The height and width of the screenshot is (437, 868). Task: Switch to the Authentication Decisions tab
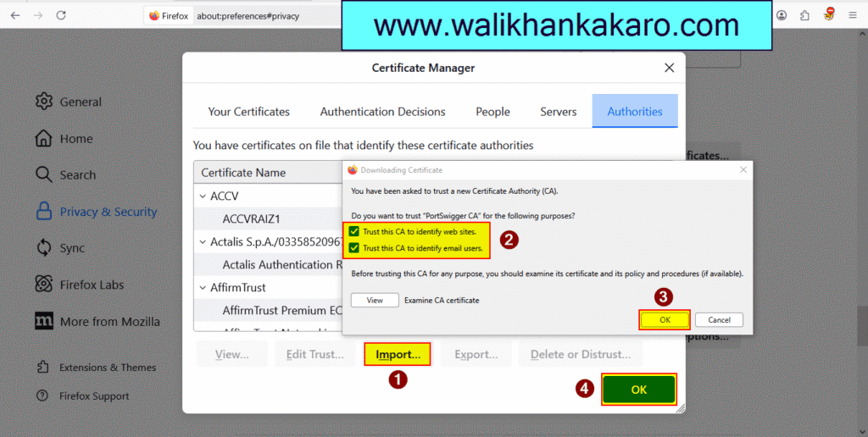pyautogui.click(x=382, y=112)
